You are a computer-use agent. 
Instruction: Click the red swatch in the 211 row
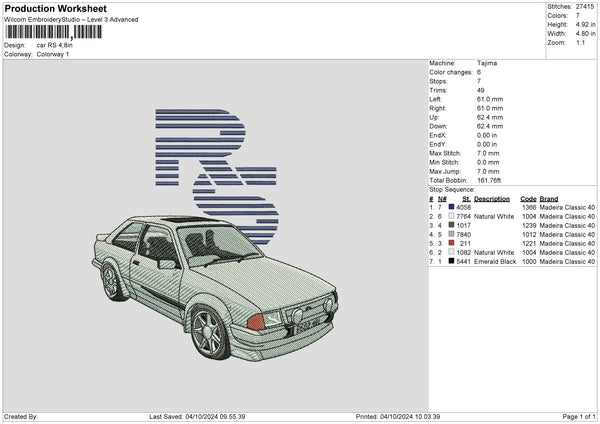[x=451, y=243]
